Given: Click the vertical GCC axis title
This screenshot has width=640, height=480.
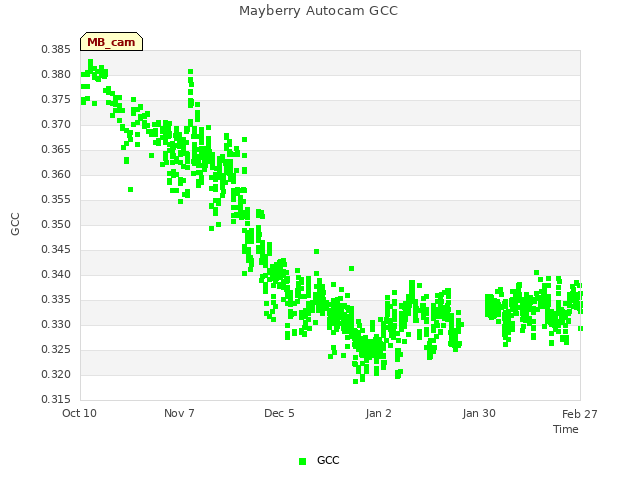Looking at the screenshot, I should pyautogui.click(x=15, y=224).
